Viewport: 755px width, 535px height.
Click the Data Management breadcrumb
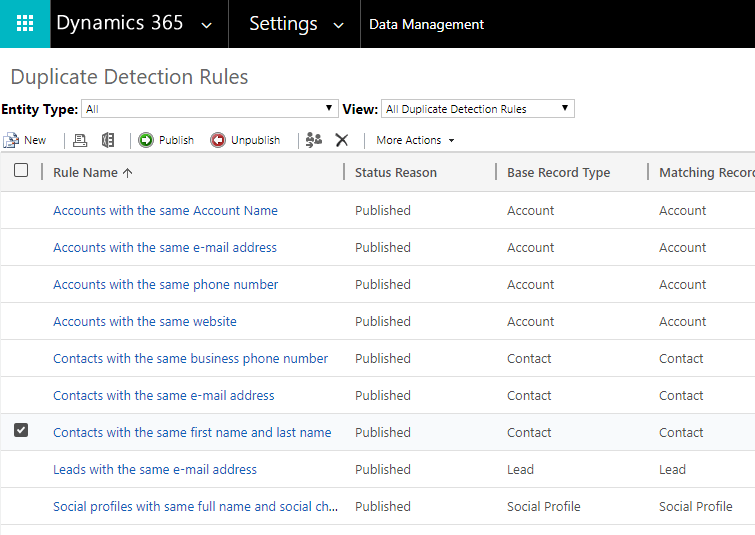[x=426, y=24]
